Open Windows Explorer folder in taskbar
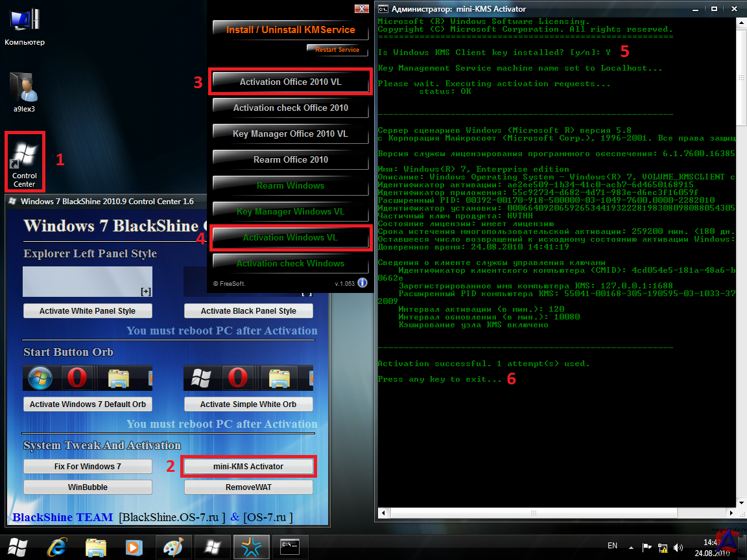Viewport: 747px width, 560px height. pyautogui.click(x=95, y=546)
